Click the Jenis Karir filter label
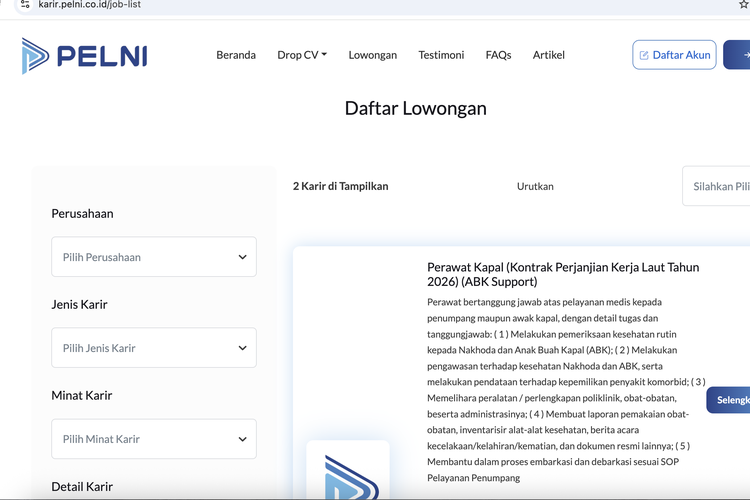750x500 pixels. [79, 304]
